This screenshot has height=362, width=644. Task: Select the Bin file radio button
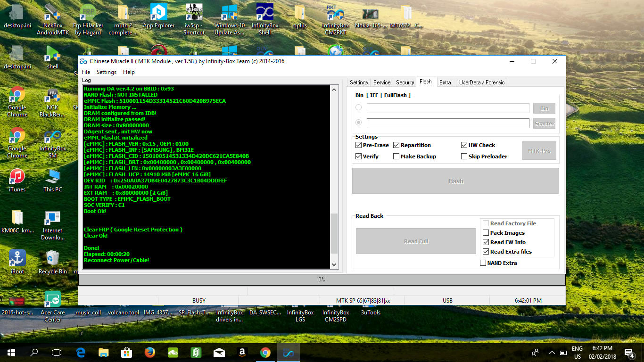pos(359,108)
